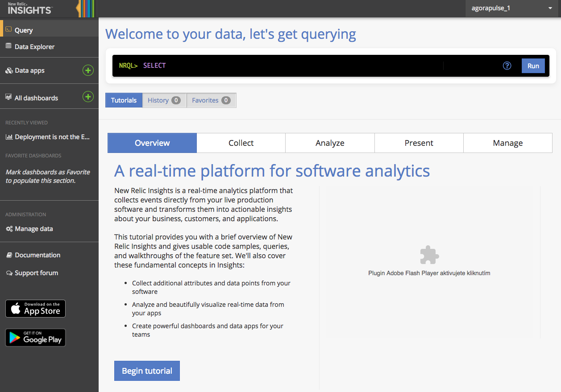Open NRQL help question mark icon
The width and height of the screenshot is (561, 392).
(x=507, y=66)
